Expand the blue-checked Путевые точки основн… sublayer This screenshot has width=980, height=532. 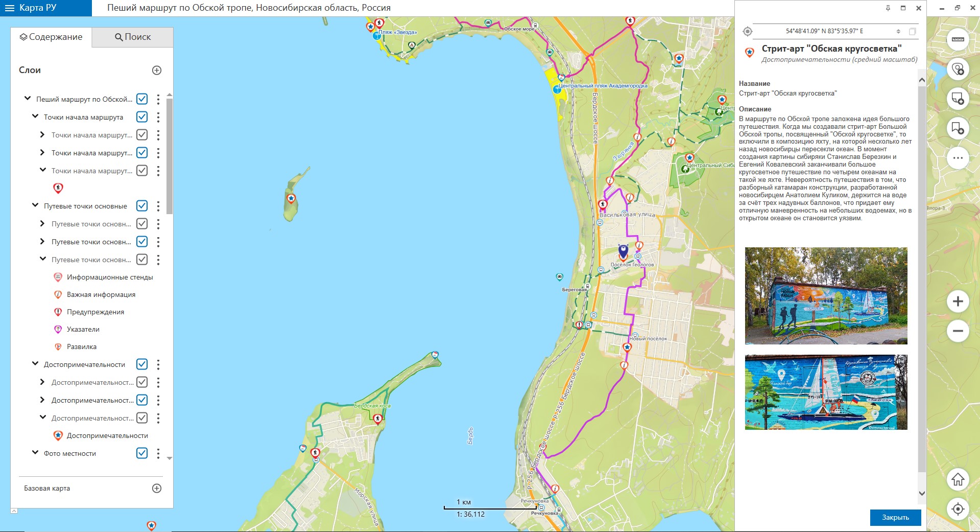[x=42, y=242]
